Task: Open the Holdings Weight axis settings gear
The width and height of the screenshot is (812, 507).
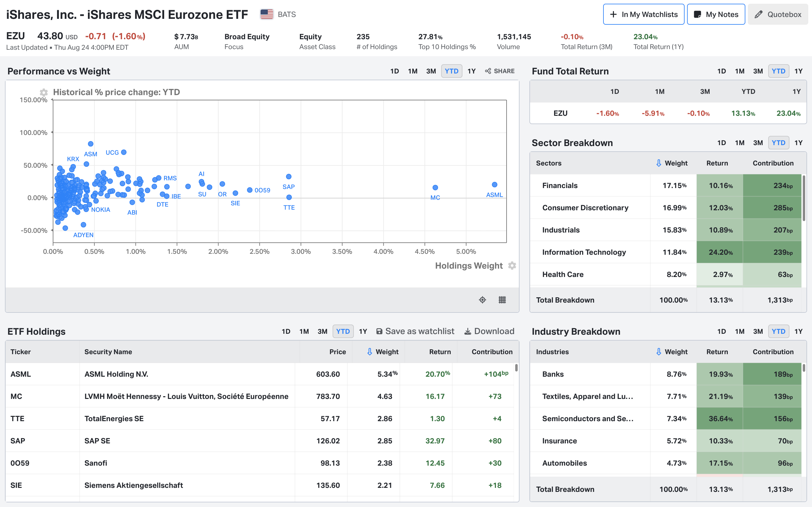Action: click(x=512, y=266)
